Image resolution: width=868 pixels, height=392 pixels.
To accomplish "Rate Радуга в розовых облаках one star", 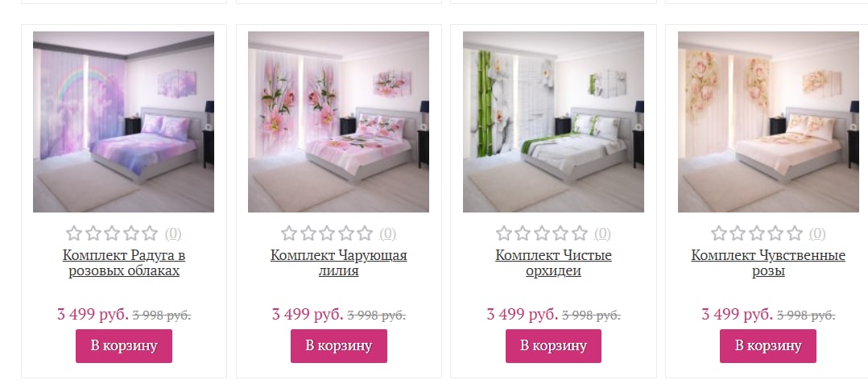I will tap(73, 233).
